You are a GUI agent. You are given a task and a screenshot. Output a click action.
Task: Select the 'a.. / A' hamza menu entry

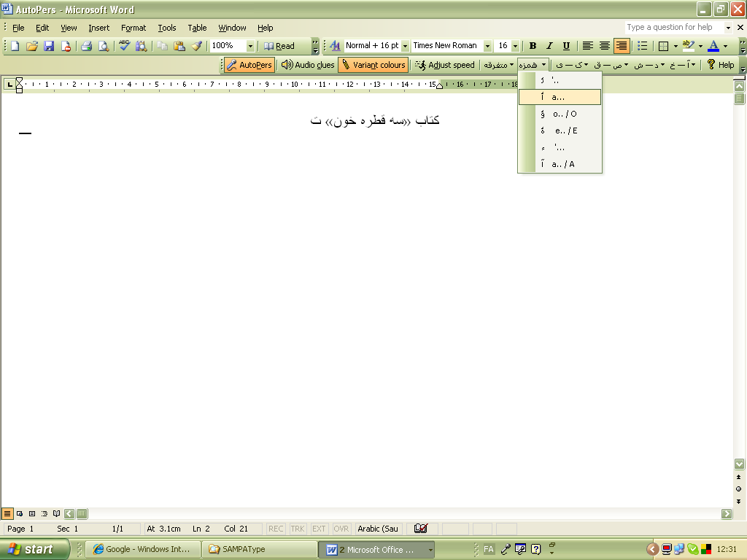point(563,164)
